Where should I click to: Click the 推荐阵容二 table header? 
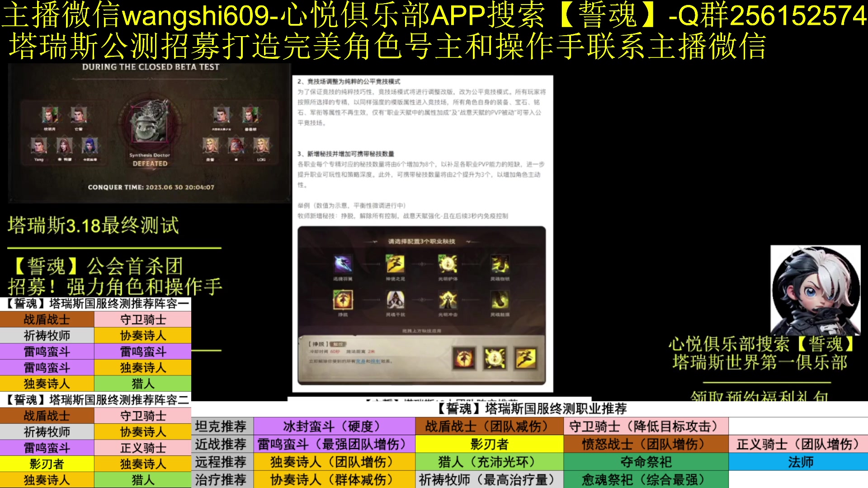point(95,400)
